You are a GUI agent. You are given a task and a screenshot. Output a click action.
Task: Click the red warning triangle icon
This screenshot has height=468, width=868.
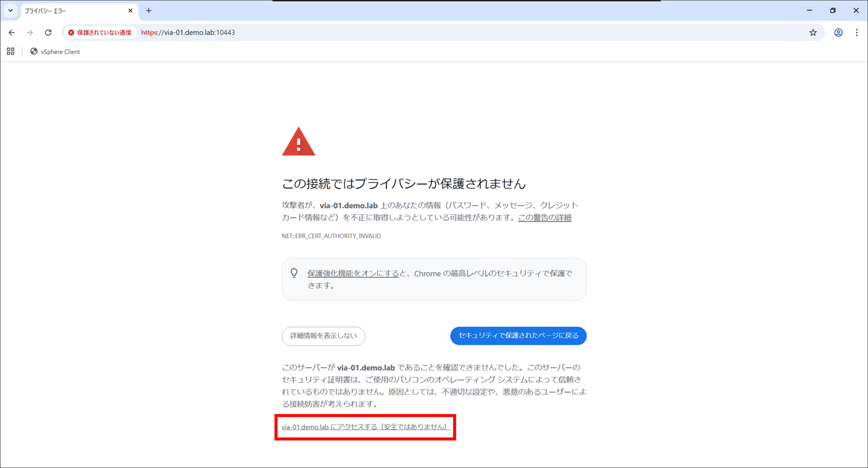pos(299,141)
